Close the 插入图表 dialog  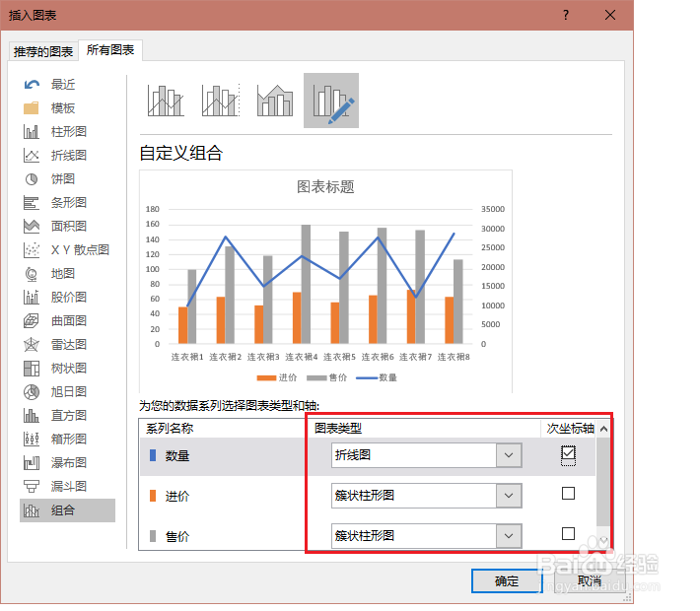tap(610, 15)
